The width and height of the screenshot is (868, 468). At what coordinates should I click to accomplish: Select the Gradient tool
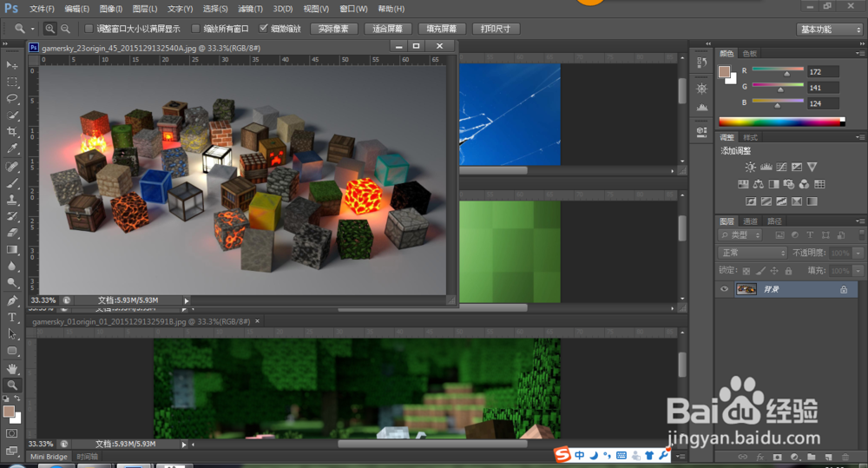(x=11, y=250)
